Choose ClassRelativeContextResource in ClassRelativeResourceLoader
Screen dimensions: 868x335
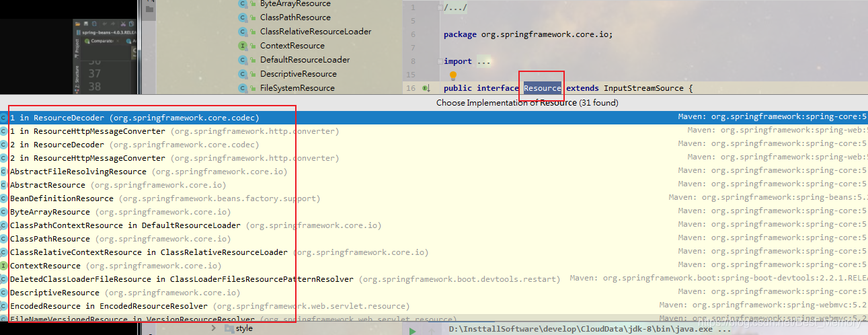434,252
